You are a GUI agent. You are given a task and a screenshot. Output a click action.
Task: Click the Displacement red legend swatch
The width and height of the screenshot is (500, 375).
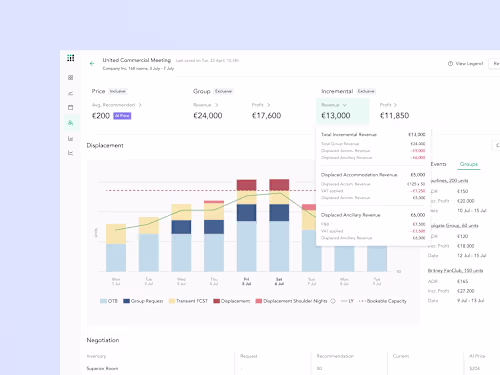pyautogui.click(x=217, y=301)
